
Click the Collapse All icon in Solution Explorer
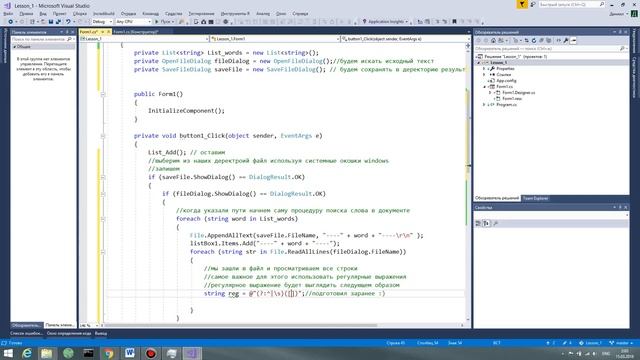(x=541, y=40)
